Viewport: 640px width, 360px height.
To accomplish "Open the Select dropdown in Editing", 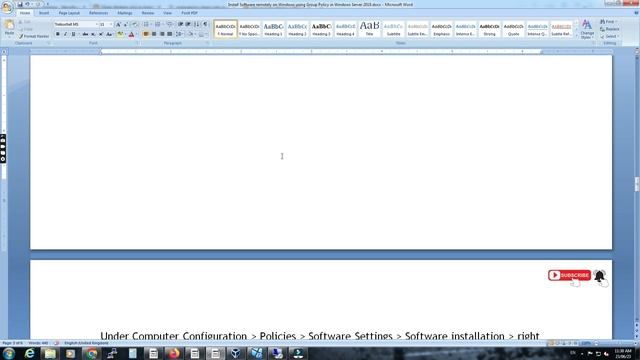I will (609, 36).
